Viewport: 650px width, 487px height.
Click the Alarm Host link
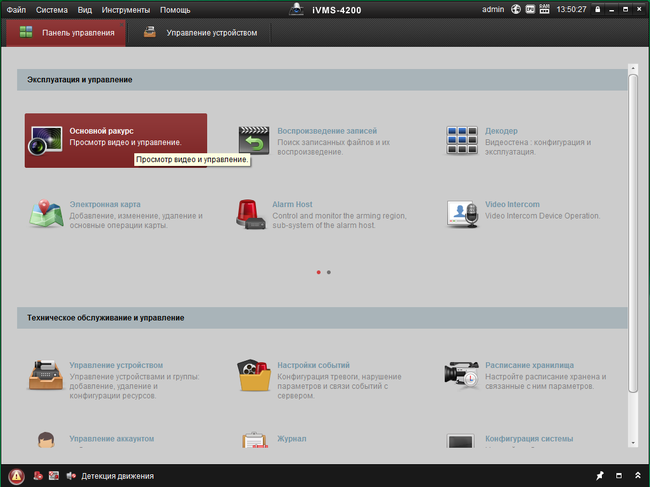(292, 204)
